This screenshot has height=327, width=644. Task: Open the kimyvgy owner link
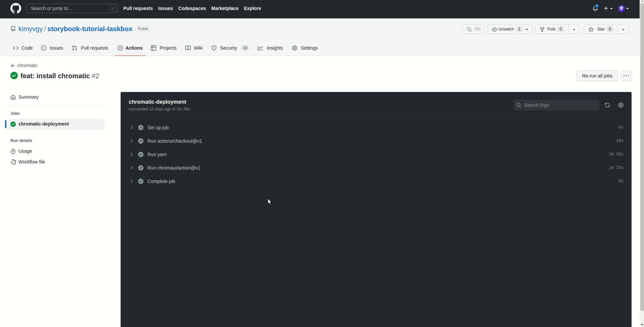pos(30,29)
